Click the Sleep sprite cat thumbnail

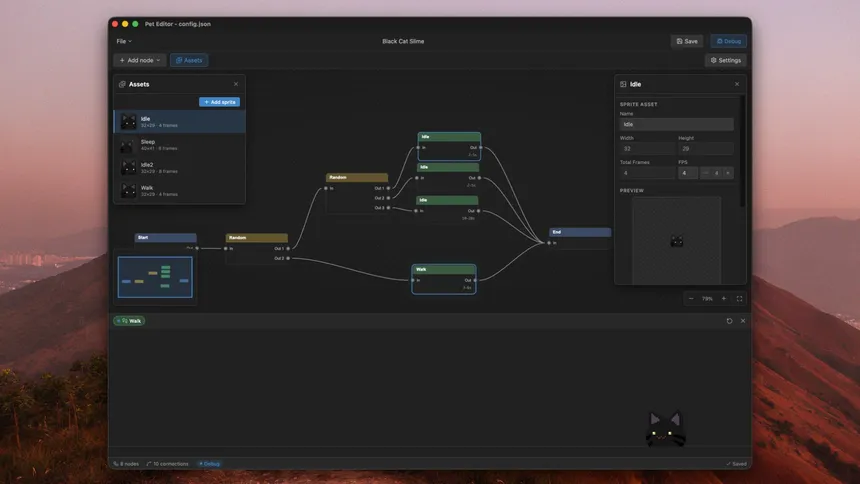coord(128,145)
